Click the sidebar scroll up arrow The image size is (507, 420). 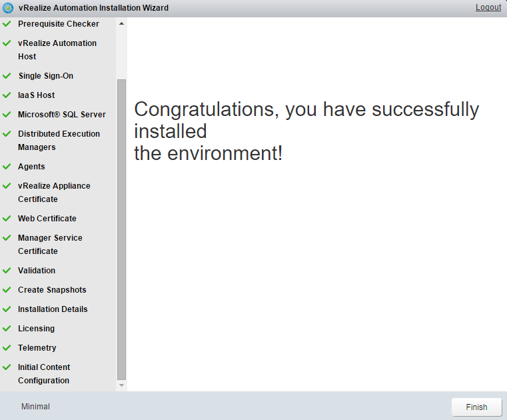click(121, 24)
